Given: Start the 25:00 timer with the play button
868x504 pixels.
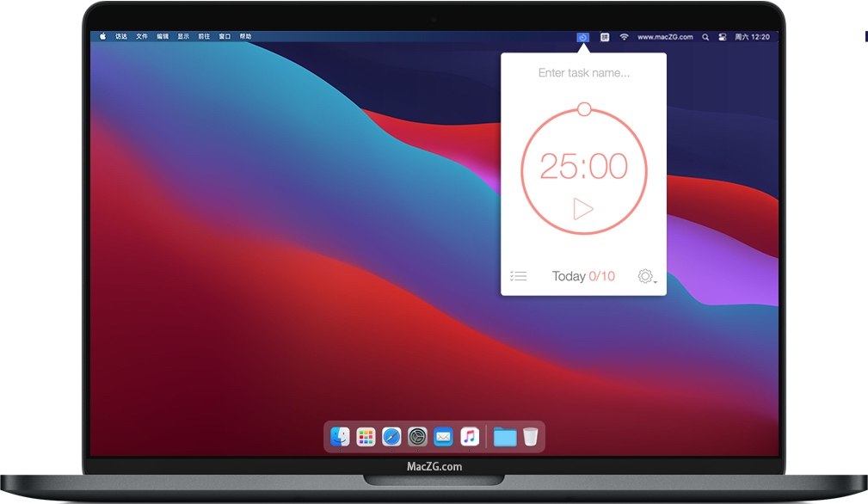Looking at the screenshot, I should [x=583, y=207].
